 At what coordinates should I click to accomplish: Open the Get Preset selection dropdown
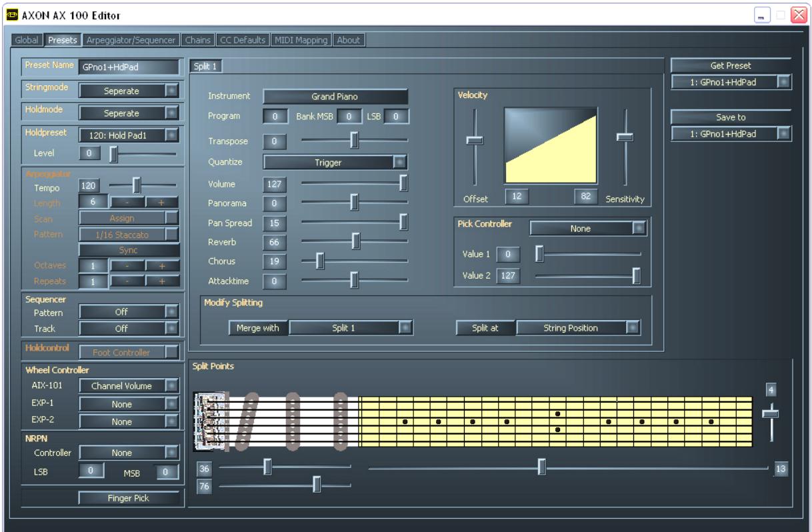pos(731,81)
